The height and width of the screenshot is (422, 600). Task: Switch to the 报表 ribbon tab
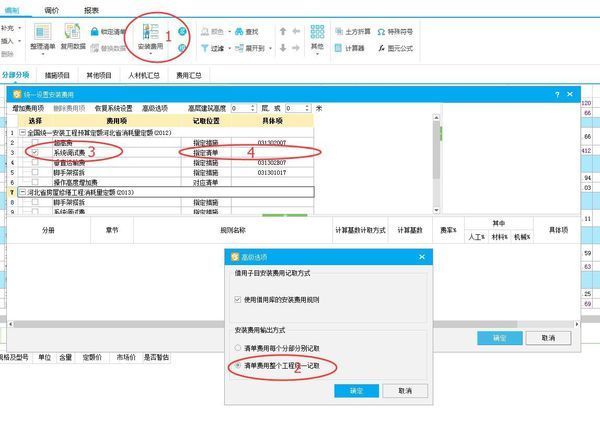(91, 10)
